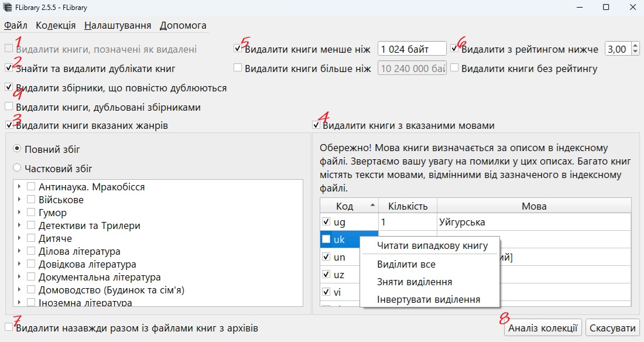Check the 'uk' language row checkbox
The image size is (644, 342).
coord(326,239)
